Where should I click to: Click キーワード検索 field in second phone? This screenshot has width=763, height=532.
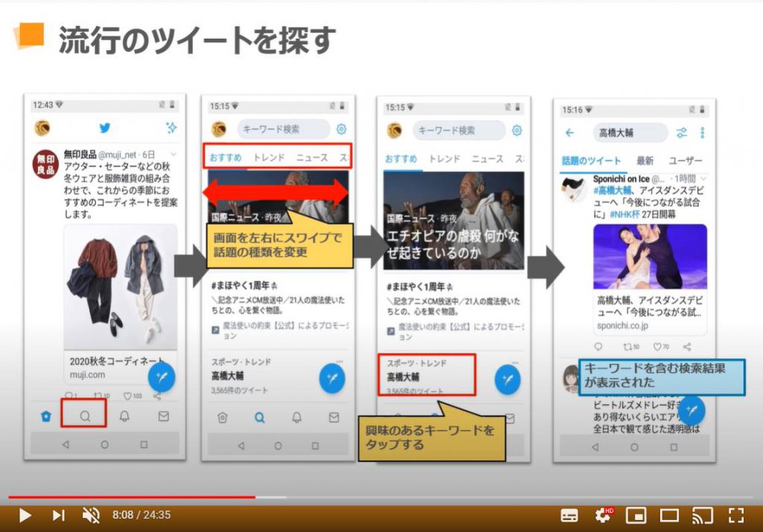pyautogui.click(x=283, y=129)
